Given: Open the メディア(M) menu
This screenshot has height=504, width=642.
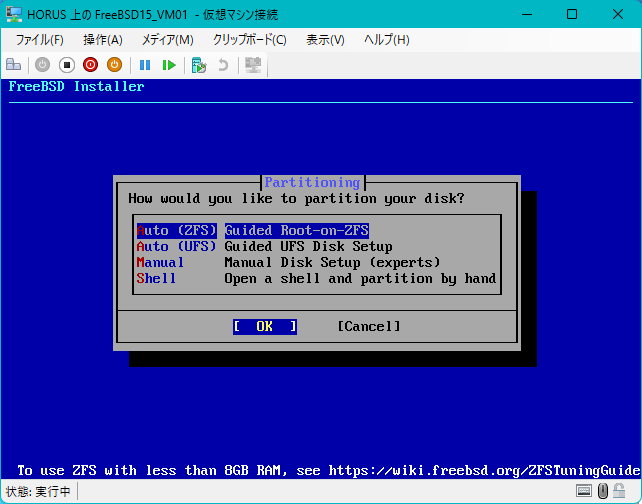Looking at the screenshot, I should coord(167,40).
